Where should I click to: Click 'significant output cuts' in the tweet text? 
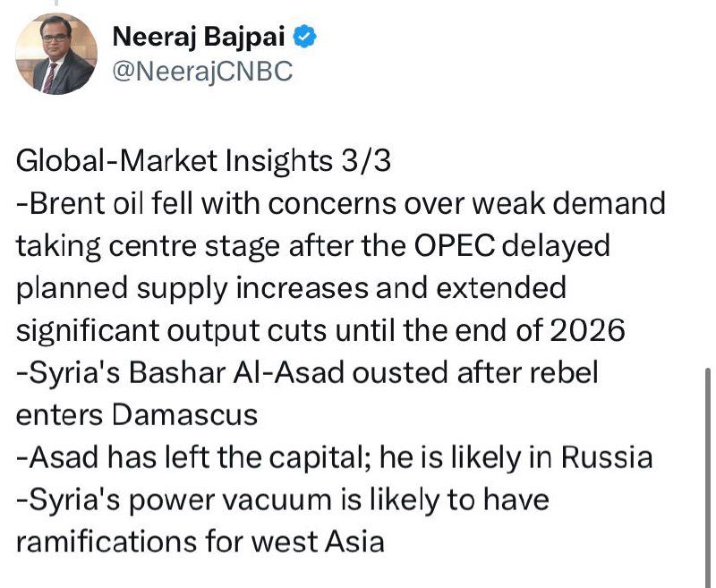coord(171,331)
